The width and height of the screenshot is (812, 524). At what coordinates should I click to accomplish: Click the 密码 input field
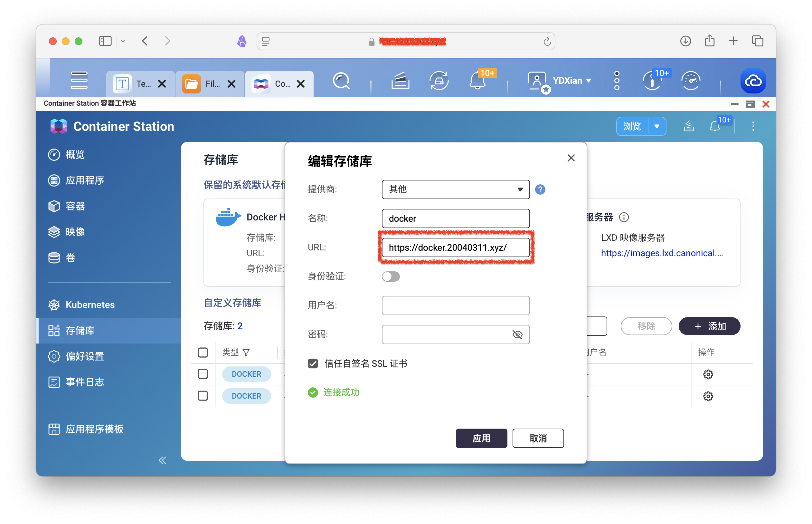pos(456,335)
